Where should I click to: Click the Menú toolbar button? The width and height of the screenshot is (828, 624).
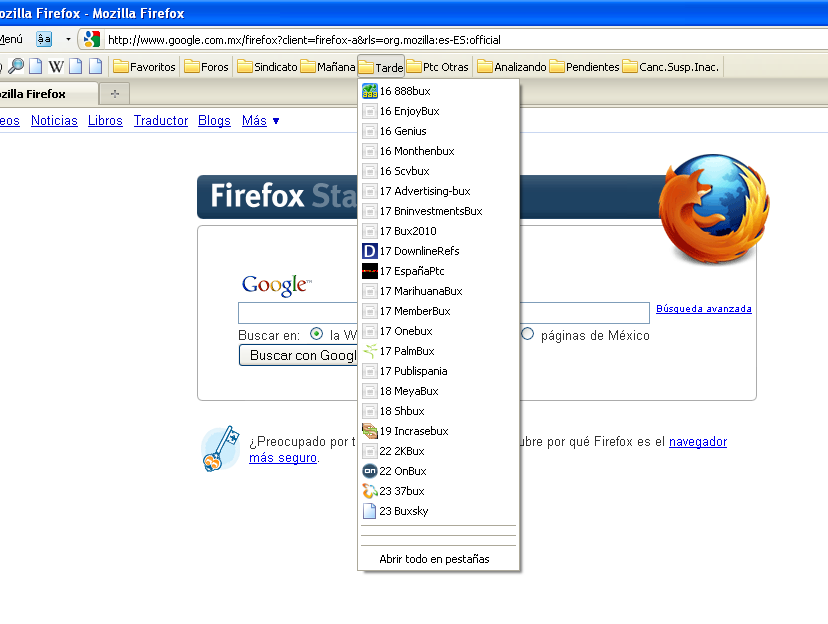point(11,39)
